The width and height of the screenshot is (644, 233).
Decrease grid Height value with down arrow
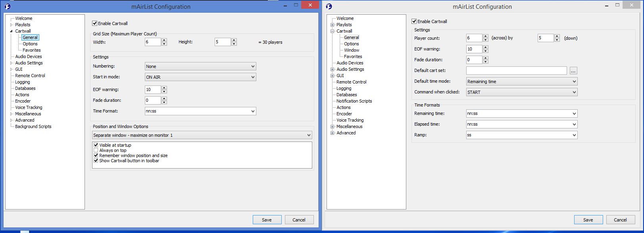coord(234,44)
